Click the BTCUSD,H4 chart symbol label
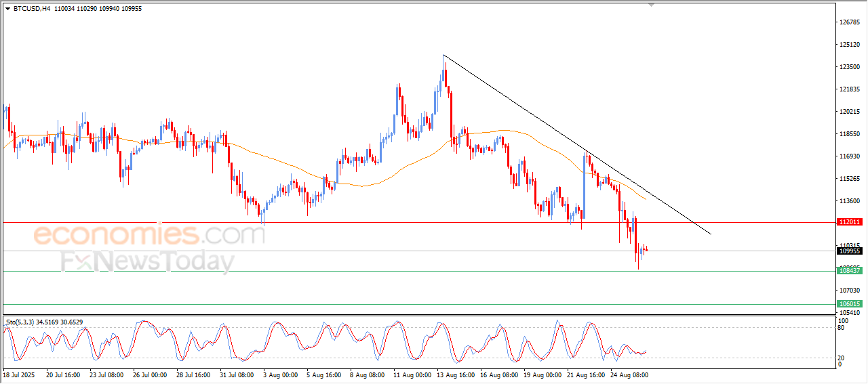This screenshot has height=384, width=868. pos(31,9)
